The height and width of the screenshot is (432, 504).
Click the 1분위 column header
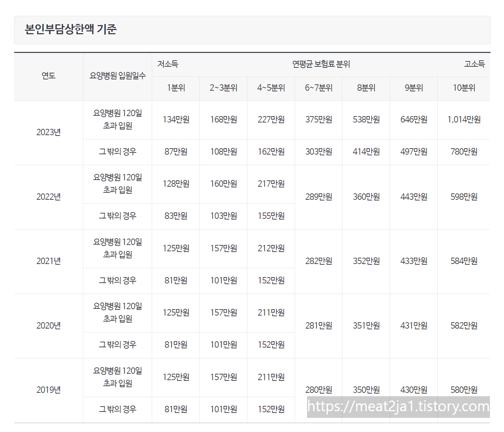click(175, 88)
